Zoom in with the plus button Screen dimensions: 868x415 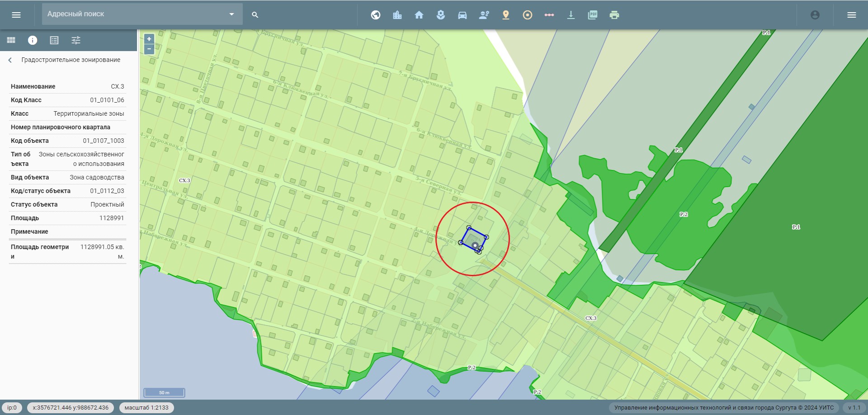[x=149, y=39]
